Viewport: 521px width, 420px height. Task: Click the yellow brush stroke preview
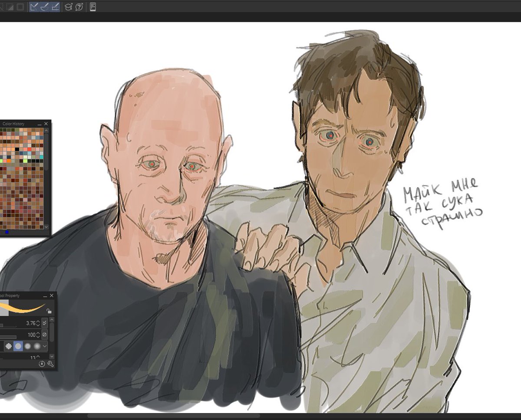point(23,307)
